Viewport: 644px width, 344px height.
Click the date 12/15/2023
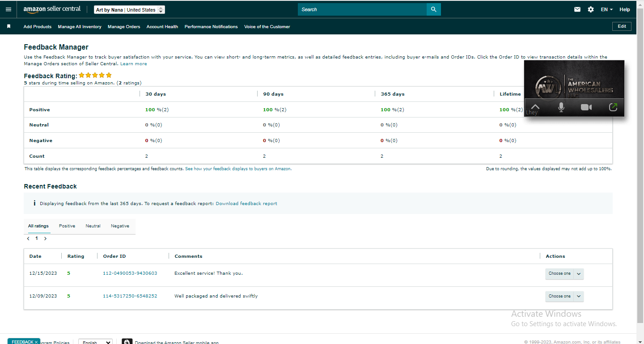(x=43, y=273)
